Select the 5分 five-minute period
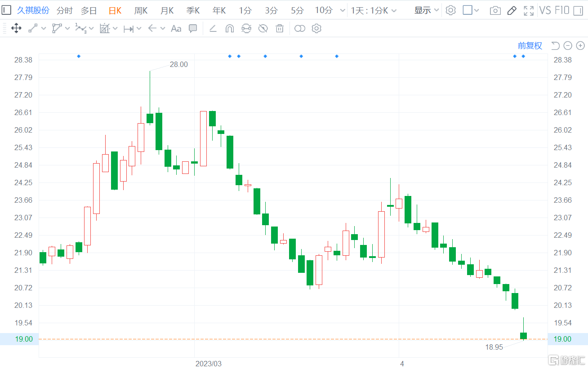Image resolution: width=588 pixels, height=369 pixels. click(298, 10)
